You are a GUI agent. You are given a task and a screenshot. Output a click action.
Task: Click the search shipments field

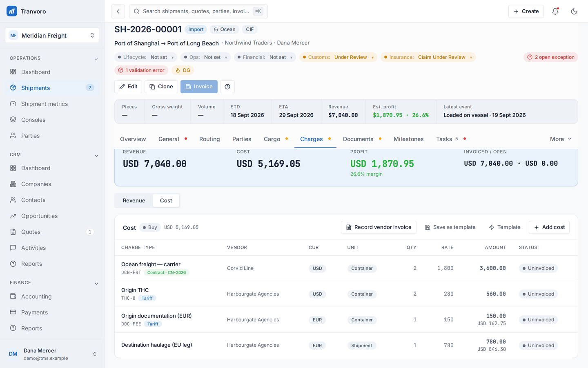[198, 11]
